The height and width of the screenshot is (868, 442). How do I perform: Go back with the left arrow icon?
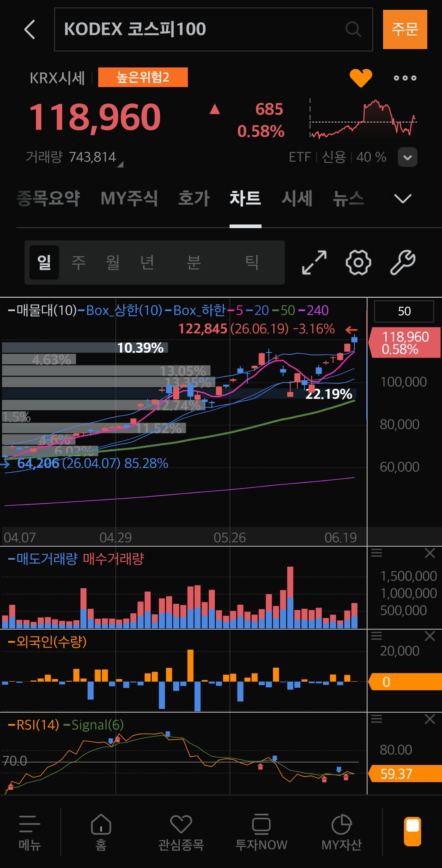pos(30,29)
